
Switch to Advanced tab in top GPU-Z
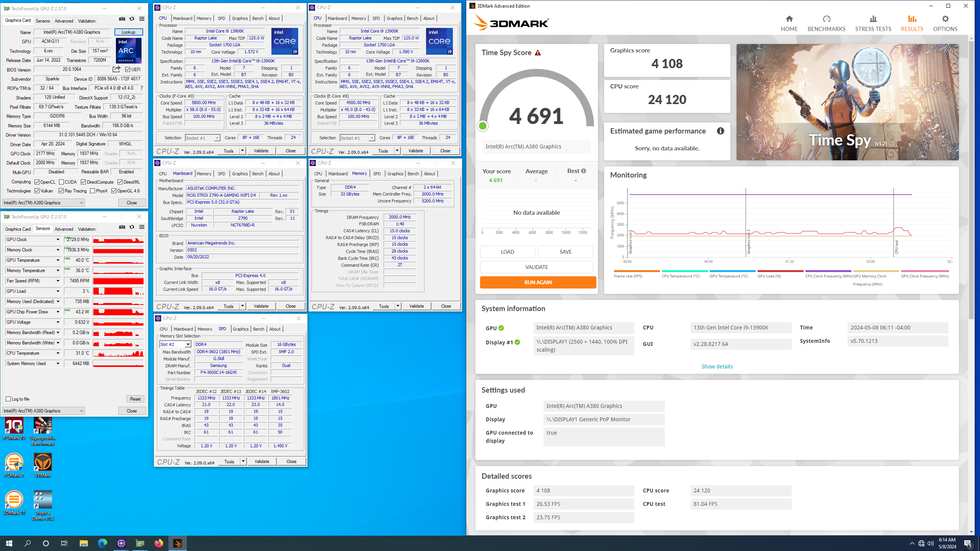click(x=64, y=21)
